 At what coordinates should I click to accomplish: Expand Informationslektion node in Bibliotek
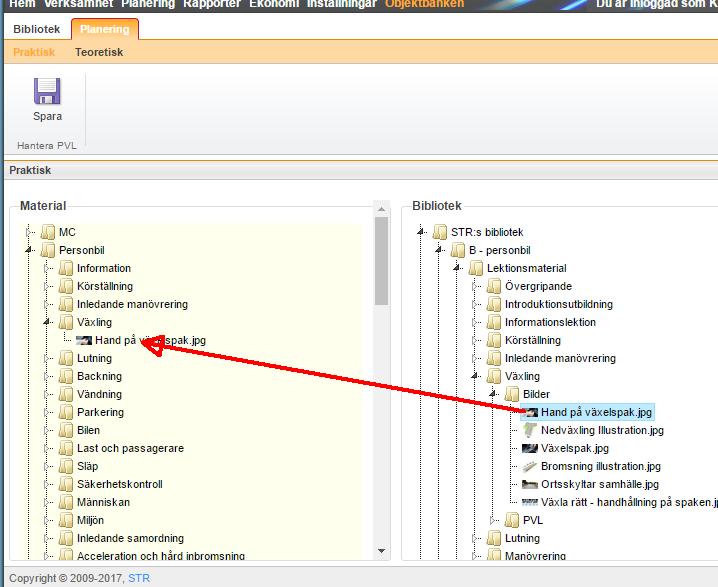click(475, 322)
